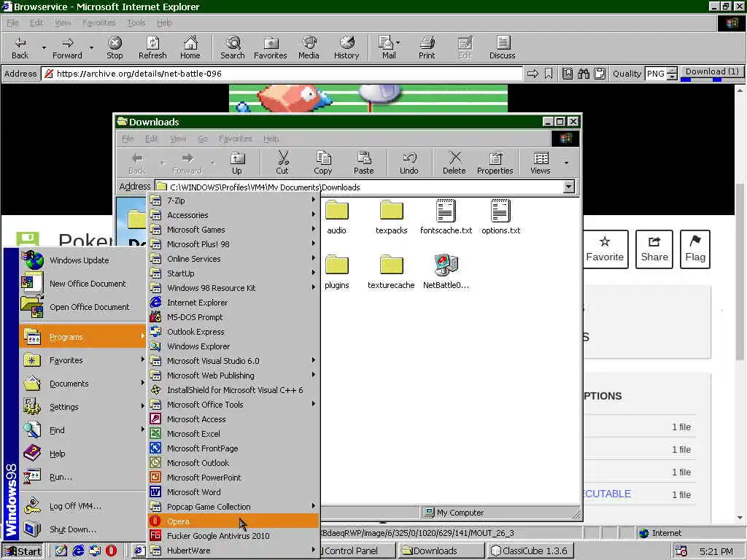The image size is (747, 560).
Task: Click the Discuss toolbar icon
Action: click(502, 47)
